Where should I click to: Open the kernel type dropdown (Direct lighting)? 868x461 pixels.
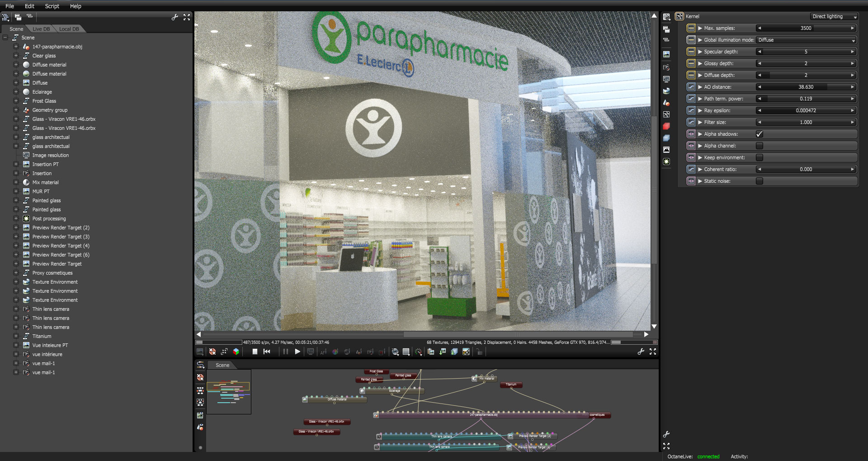834,16
